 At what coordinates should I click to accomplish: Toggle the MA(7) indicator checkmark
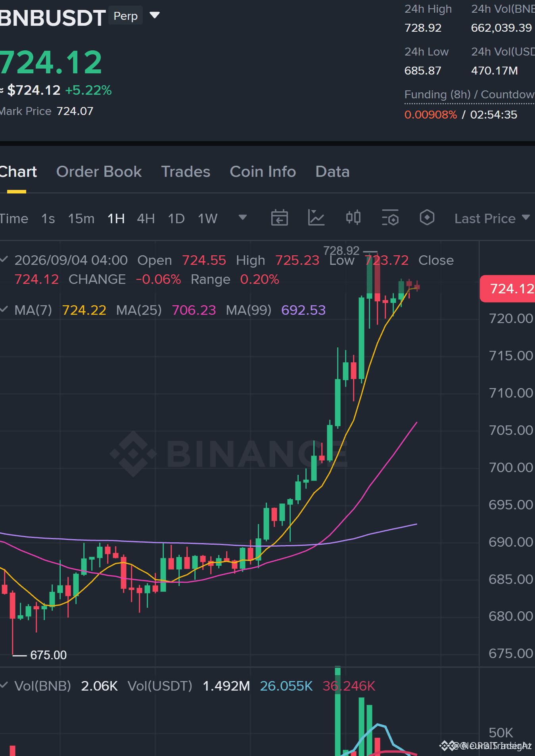[4, 309]
